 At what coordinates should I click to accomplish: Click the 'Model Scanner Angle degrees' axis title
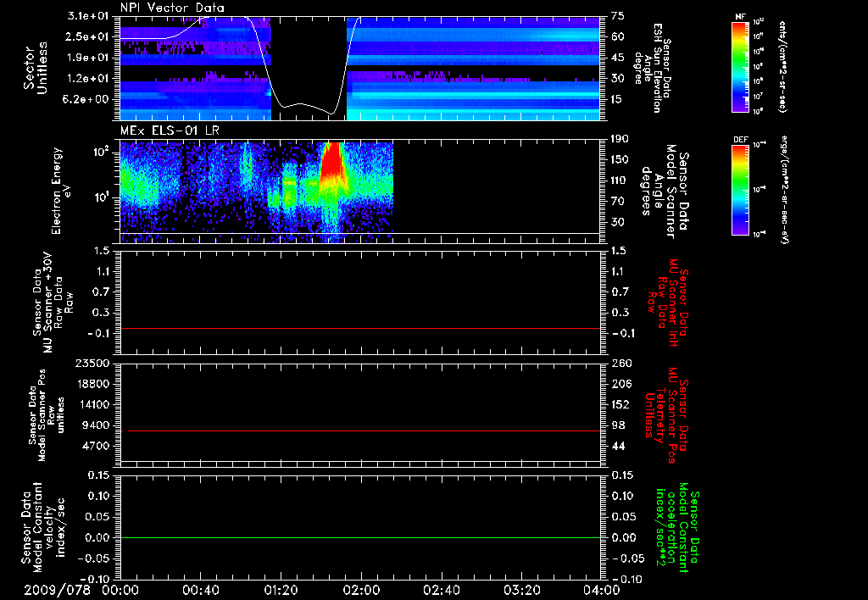(666, 192)
